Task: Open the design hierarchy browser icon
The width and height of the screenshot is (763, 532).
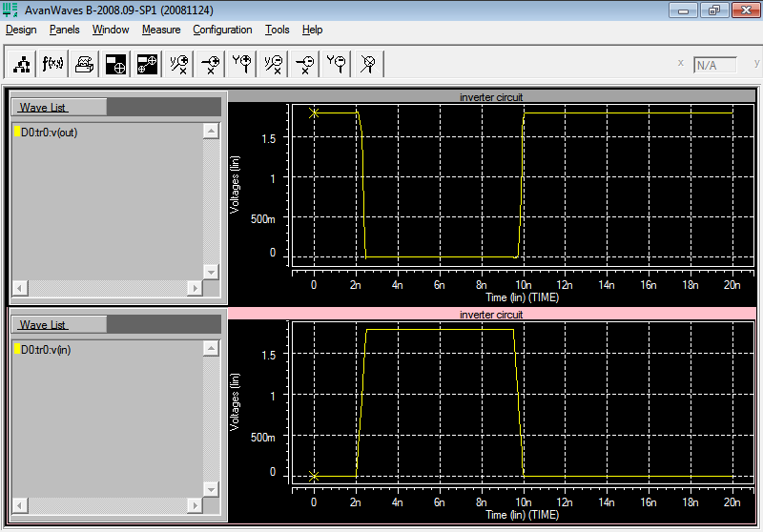Action: tap(22, 64)
